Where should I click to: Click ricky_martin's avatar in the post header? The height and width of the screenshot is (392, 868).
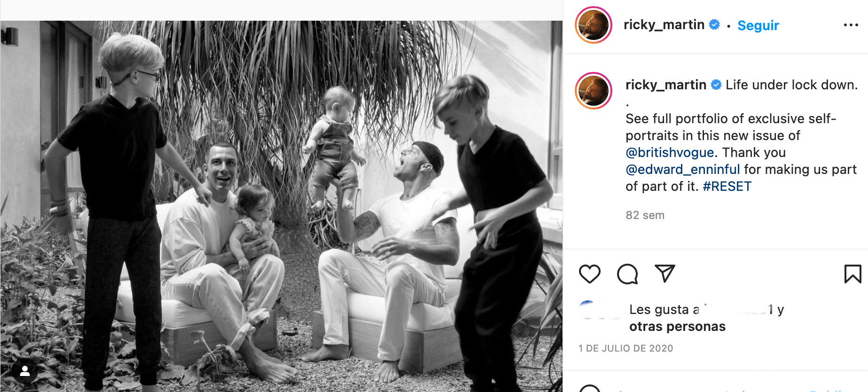[x=593, y=25]
